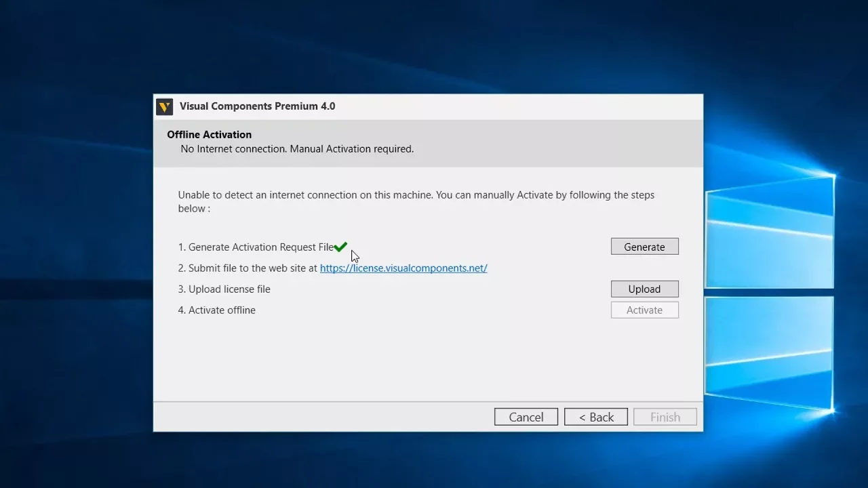The width and height of the screenshot is (868, 488).
Task: Open the license.visualcomponents.net link
Action: [403, 268]
